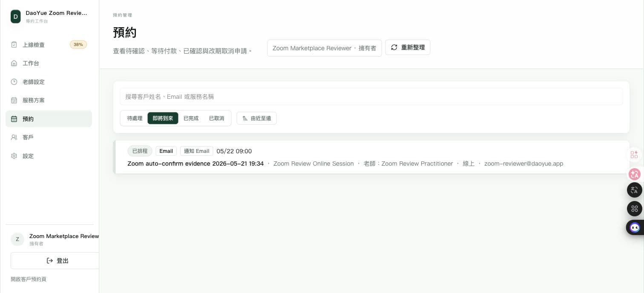Click the 服務方案 sidebar icon
Image resolution: width=644 pixels, height=293 pixels.
[x=14, y=100]
